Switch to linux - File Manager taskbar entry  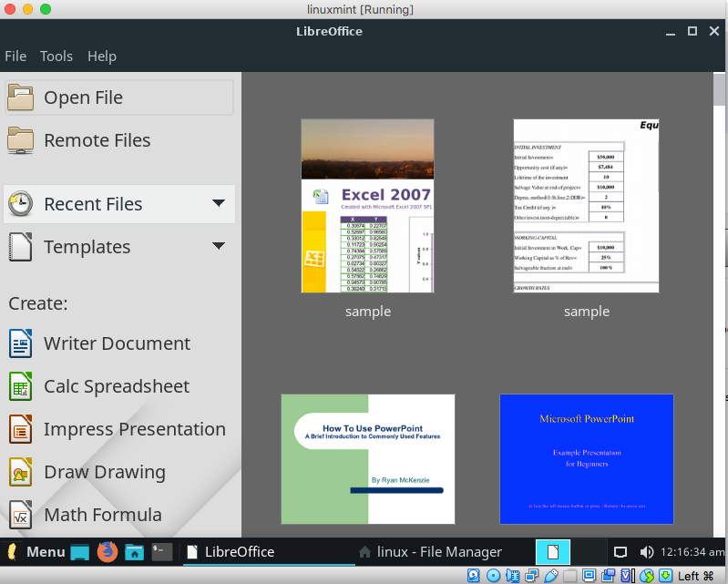pyautogui.click(x=430, y=551)
